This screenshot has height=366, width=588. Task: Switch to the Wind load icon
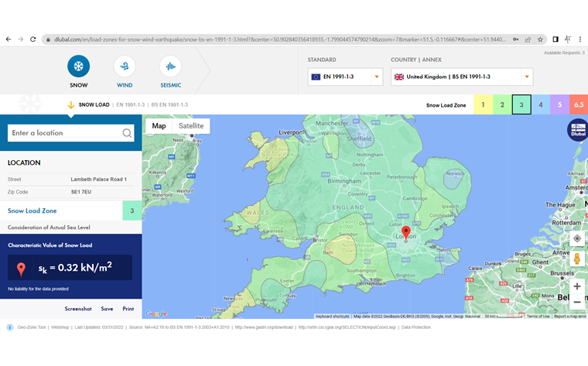tap(125, 67)
